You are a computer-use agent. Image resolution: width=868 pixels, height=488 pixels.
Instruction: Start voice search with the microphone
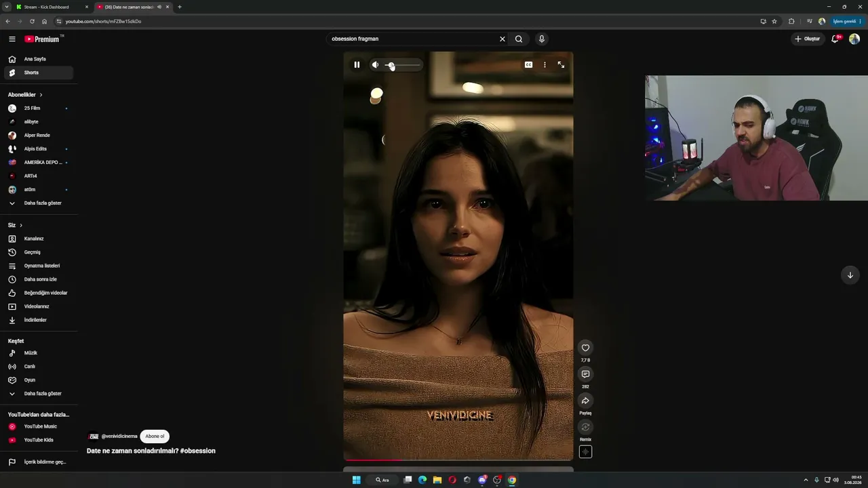[x=541, y=39]
